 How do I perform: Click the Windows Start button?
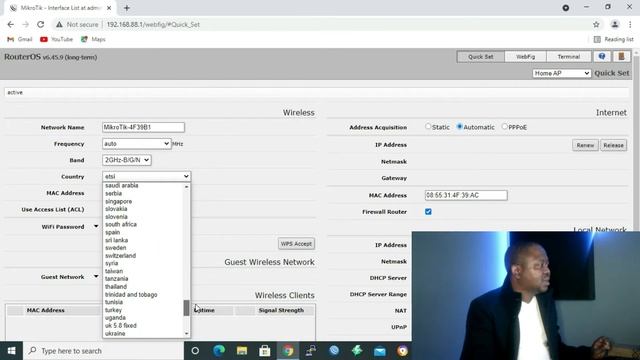[11, 351]
